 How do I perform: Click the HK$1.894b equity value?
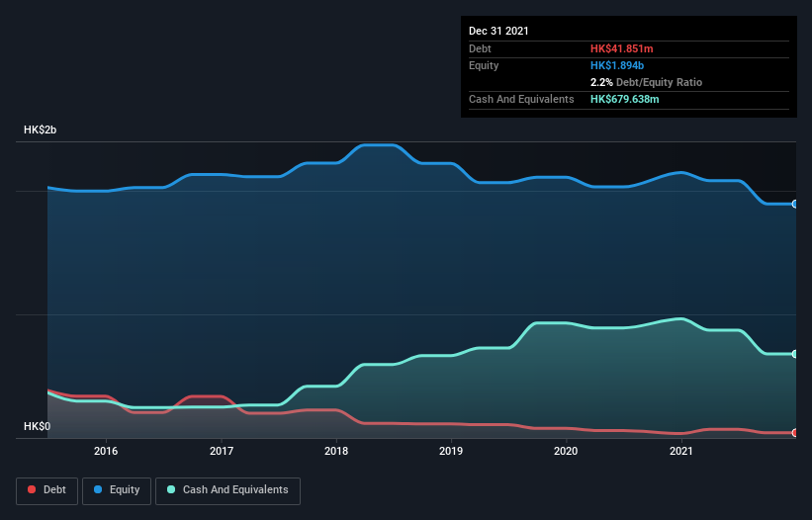pos(617,65)
